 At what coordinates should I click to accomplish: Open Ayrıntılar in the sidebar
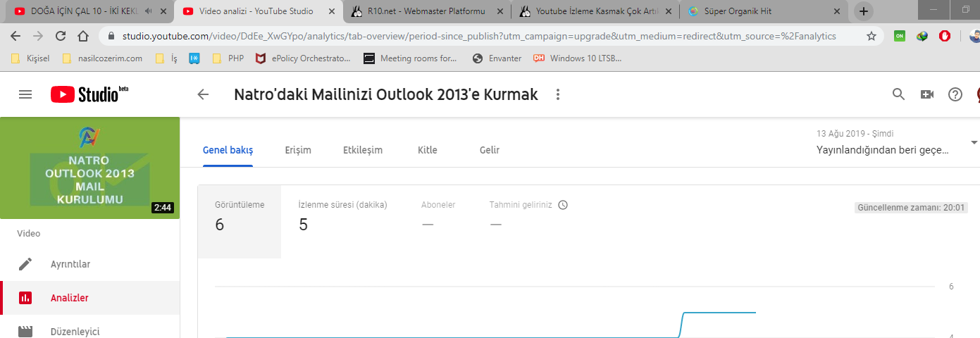click(x=89, y=264)
